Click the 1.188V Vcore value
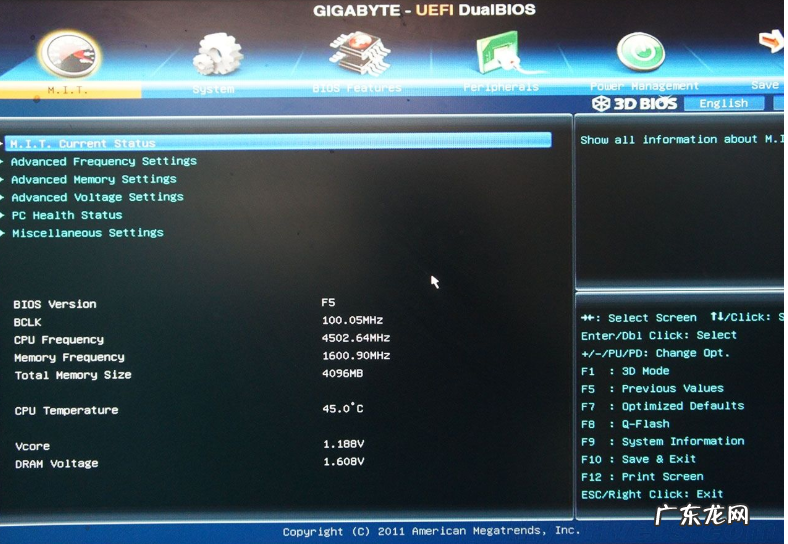The height and width of the screenshot is (544, 788). pos(344,444)
